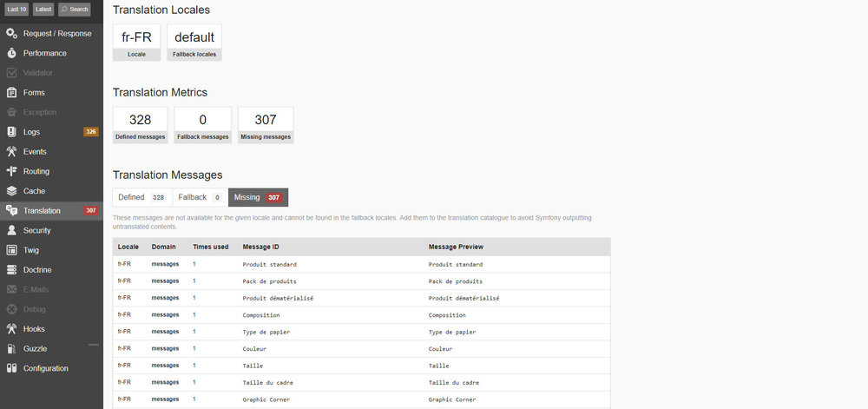Click the E-Mails envelope icon
Viewport: 868px width, 409px height.
[x=11, y=289]
